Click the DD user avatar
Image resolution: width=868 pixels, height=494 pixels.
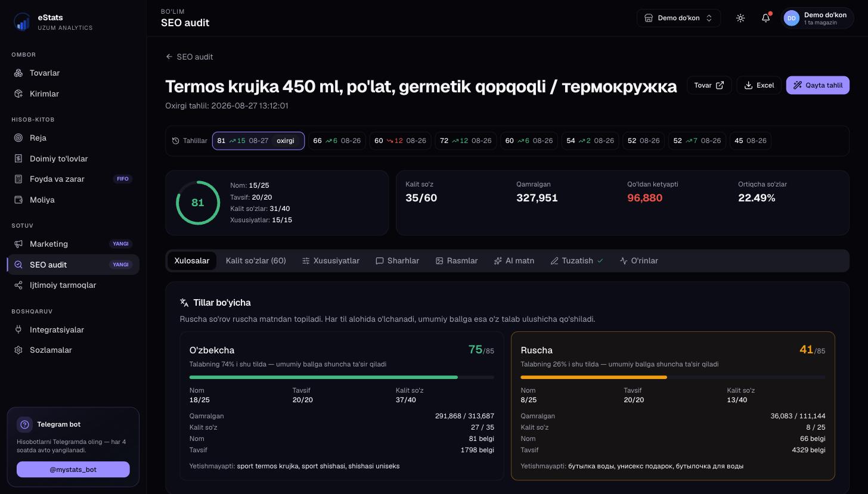(x=791, y=18)
